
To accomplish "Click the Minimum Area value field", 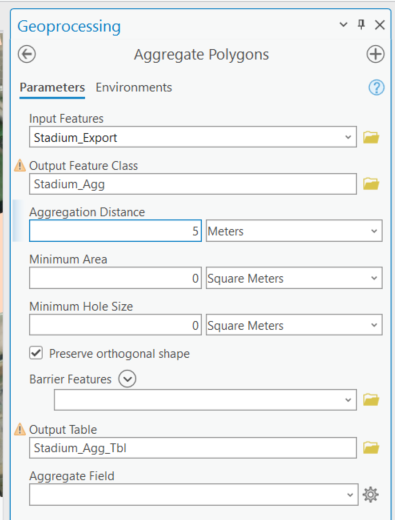I will click(x=115, y=278).
